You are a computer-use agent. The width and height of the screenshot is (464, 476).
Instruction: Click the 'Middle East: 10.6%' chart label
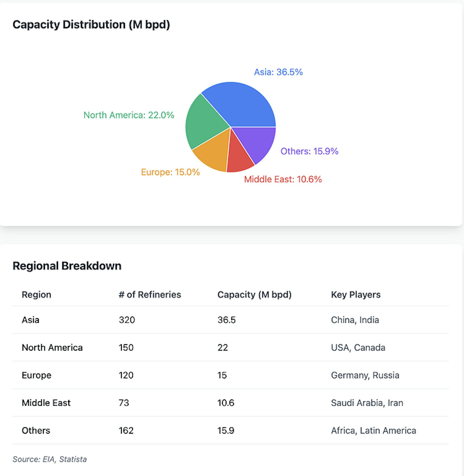click(x=283, y=179)
